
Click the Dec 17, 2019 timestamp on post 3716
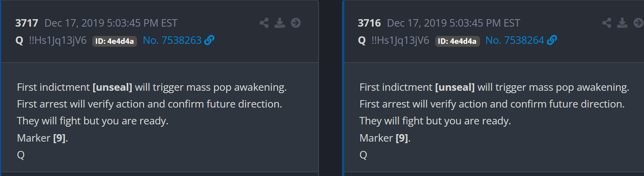453,23
